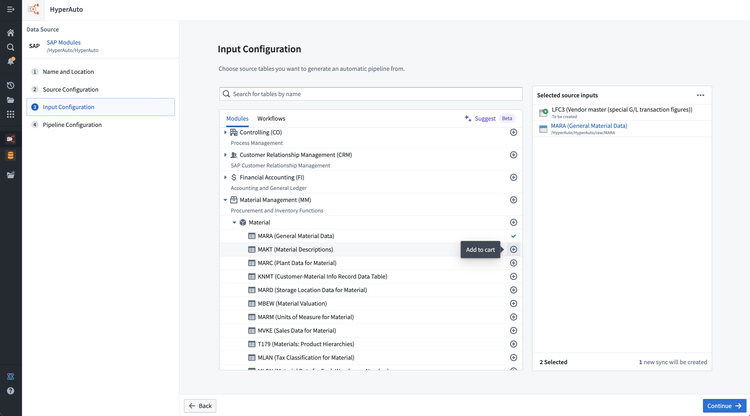Select the LFC3 Vendor master selected input

point(622,112)
